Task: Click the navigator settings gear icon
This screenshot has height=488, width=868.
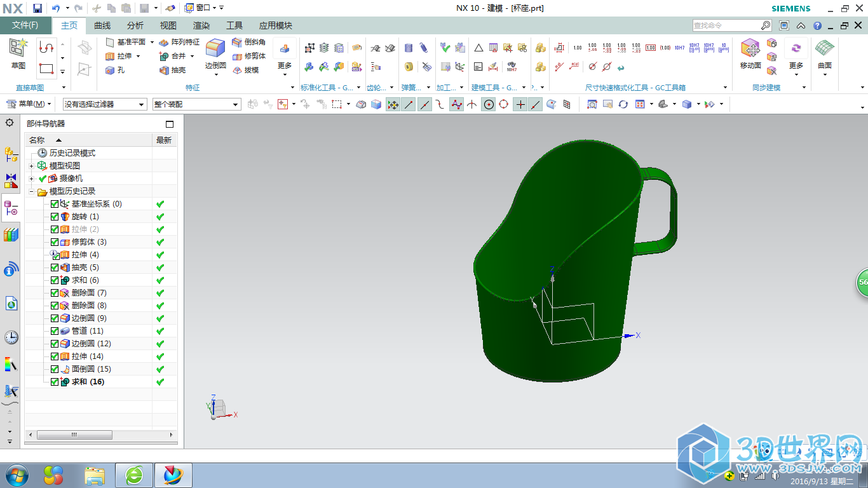Action: (x=10, y=123)
